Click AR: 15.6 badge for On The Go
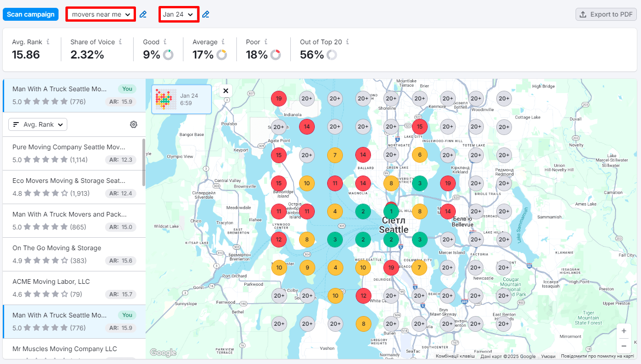Screen dimensions: 641x364 120,261
